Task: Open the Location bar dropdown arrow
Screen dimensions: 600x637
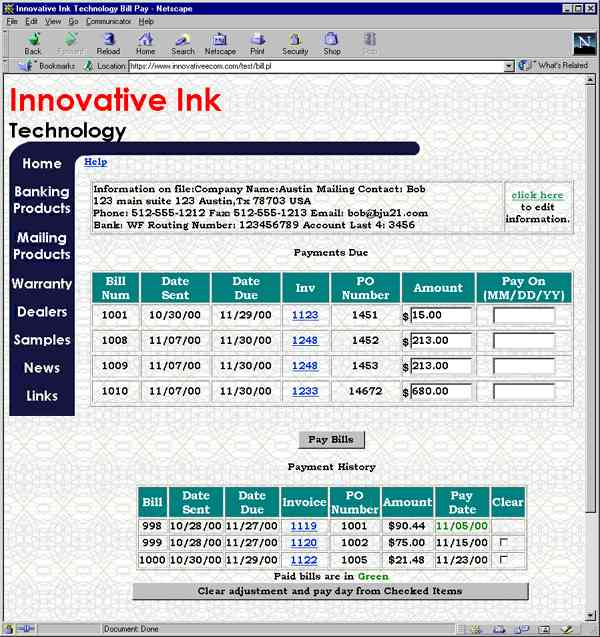Action: point(509,66)
